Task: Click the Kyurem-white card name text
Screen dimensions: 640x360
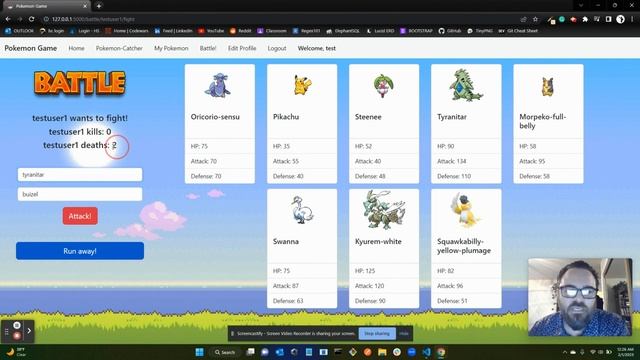Action: coord(378,242)
